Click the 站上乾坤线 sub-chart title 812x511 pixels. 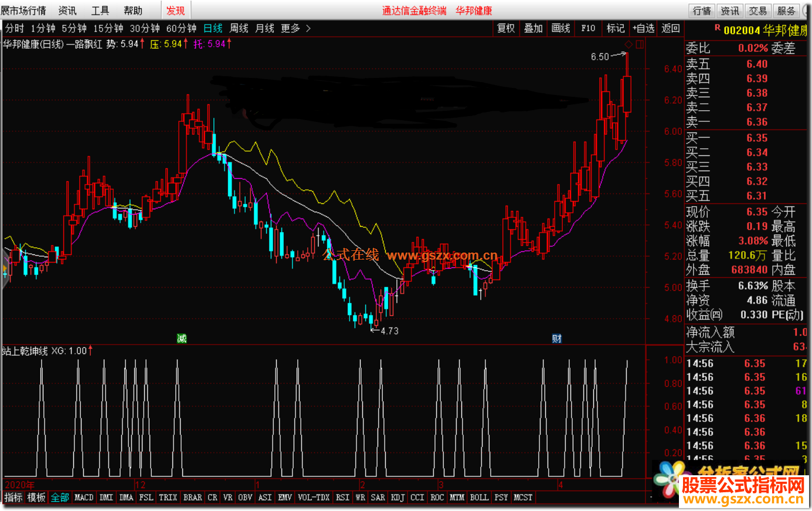click(x=25, y=350)
